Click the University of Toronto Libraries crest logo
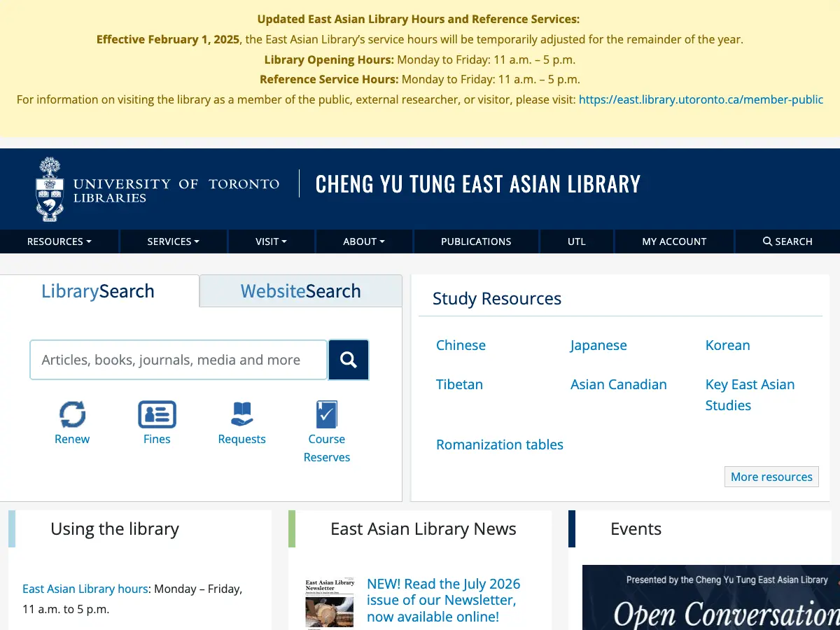840x630 pixels. tap(50, 190)
